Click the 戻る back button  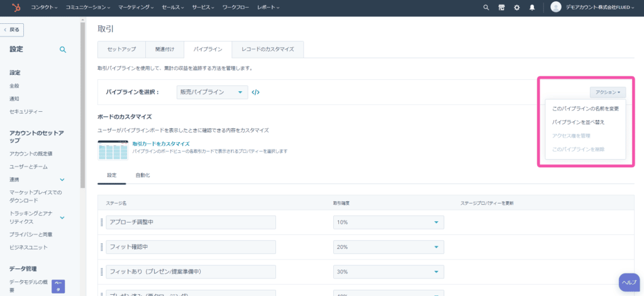13,30
